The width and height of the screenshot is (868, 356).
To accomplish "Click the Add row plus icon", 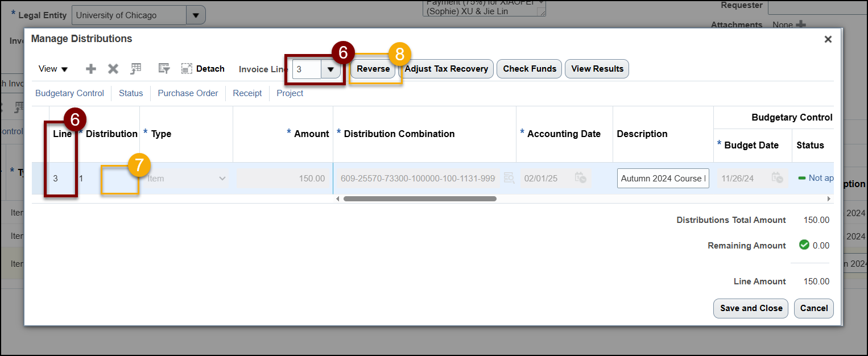I will (91, 69).
